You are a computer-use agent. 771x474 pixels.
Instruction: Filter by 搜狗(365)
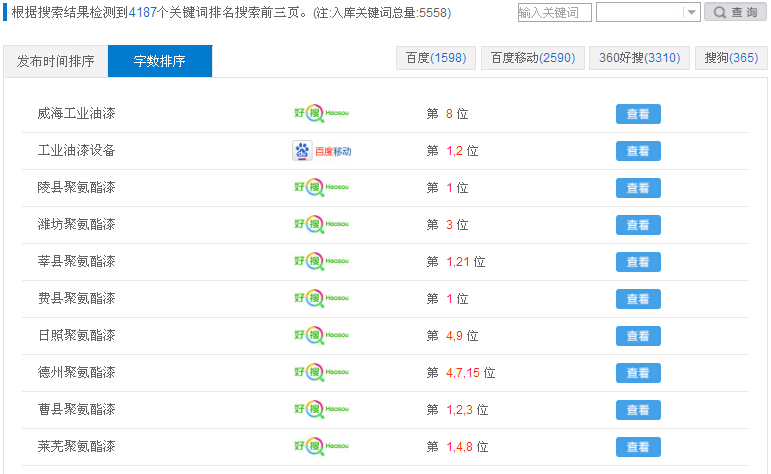point(731,58)
